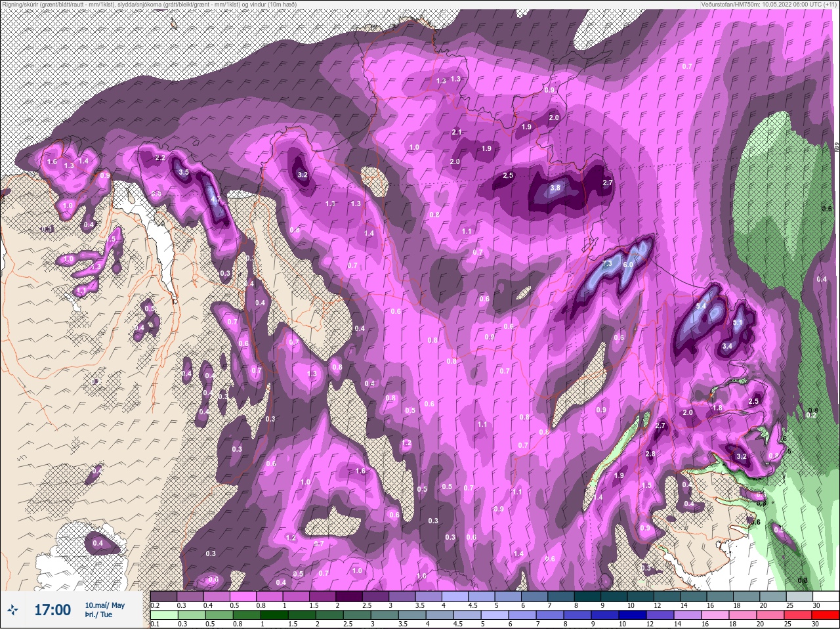The image size is (840, 629).
Task: Click the 5.4 precipitation value on the map
Action: [x=701, y=306]
